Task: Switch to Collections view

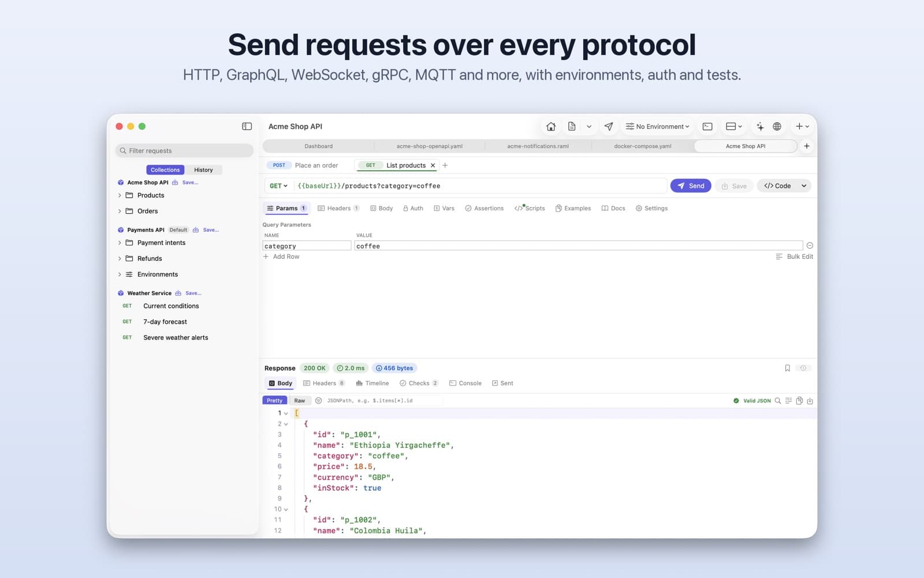Action: [165, 170]
